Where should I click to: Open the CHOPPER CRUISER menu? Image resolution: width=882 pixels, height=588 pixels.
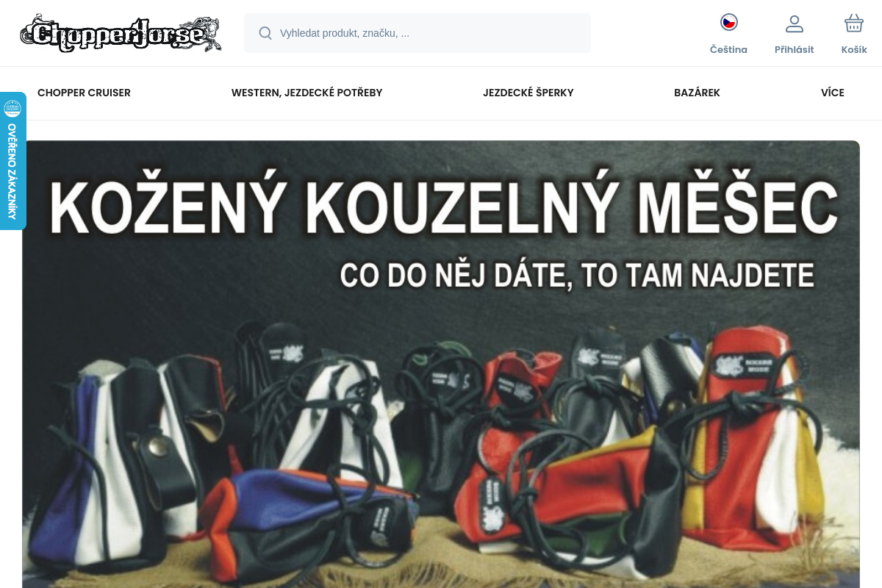84,93
